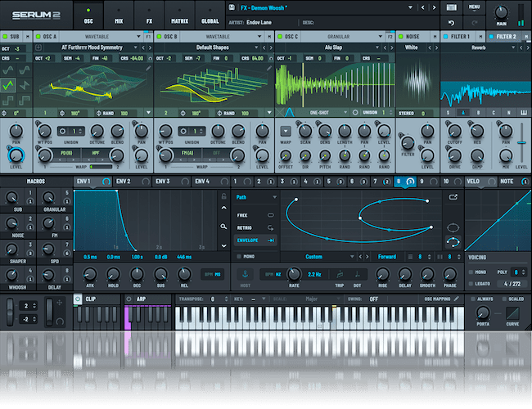Select the LFO FREE trigger mode
Viewport: 532px width, 409px height.
pyautogui.click(x=255, y=215)
